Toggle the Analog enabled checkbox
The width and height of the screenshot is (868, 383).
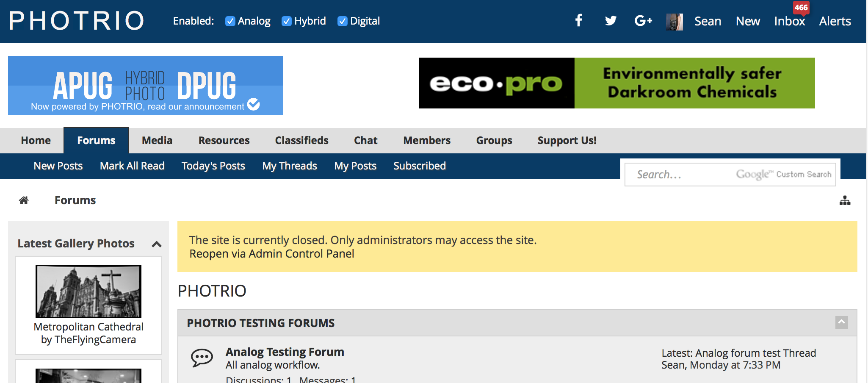pos(230,21)
